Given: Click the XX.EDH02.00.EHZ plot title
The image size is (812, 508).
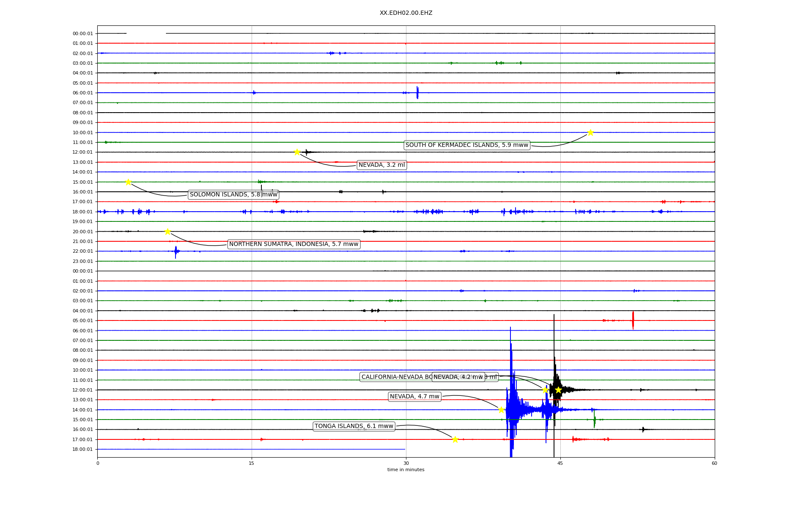Looking at the screenshot, I should click(x=406, y=13).
